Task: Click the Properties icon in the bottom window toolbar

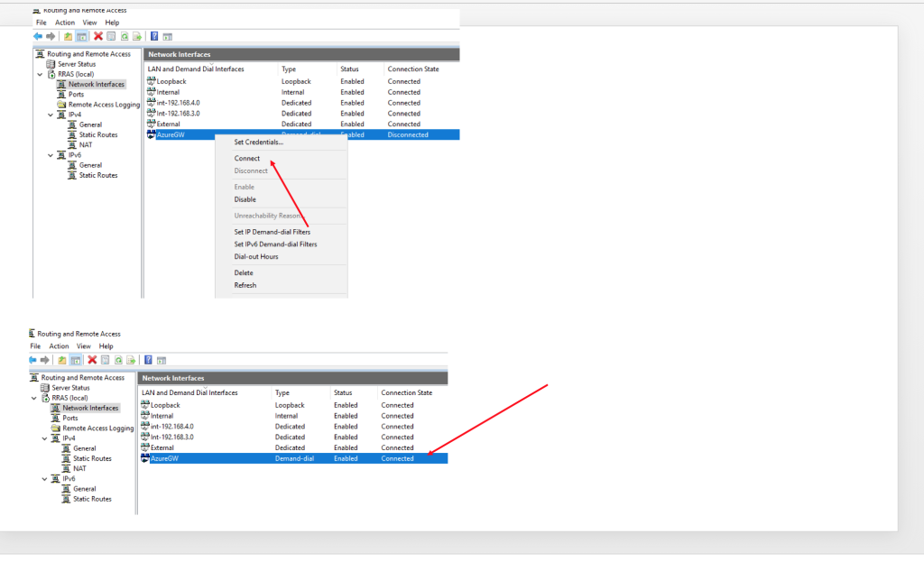Action: point(105,360)
